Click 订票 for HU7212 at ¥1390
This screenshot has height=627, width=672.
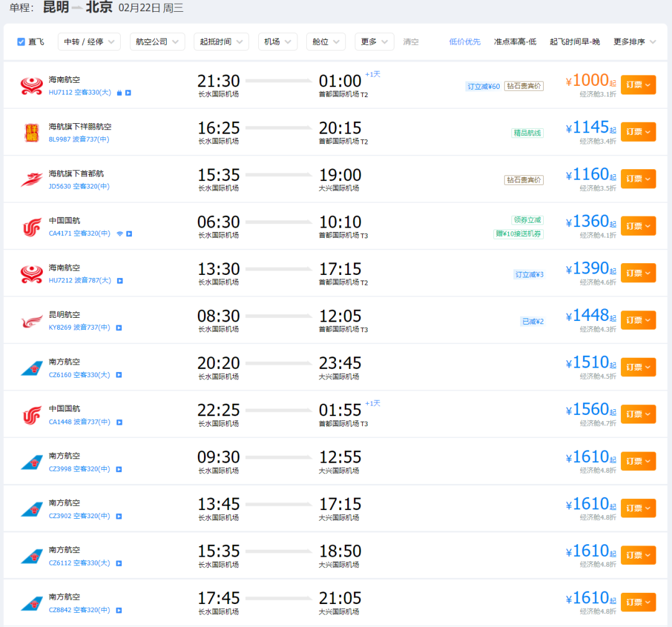(638, 273)
